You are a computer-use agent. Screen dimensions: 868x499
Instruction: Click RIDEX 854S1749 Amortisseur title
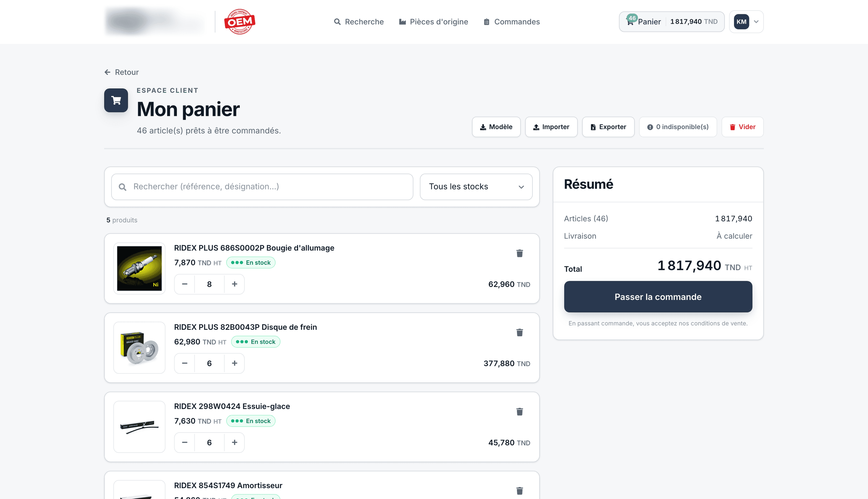point(228,485)
